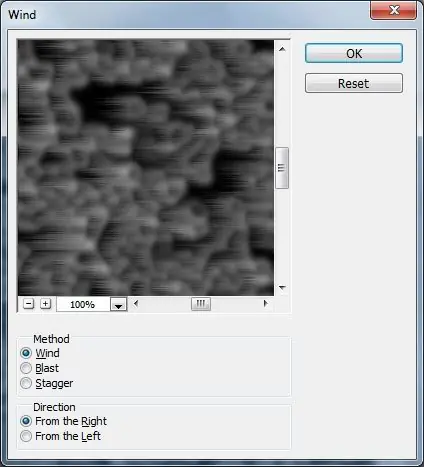
Task: Select the Wind method radio button
Action: pos(26,353)
